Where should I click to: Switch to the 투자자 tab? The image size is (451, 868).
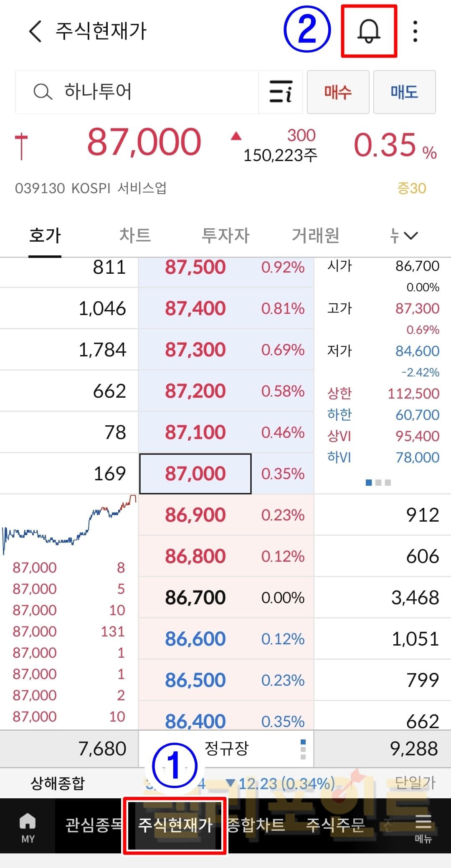pos(225,236)
